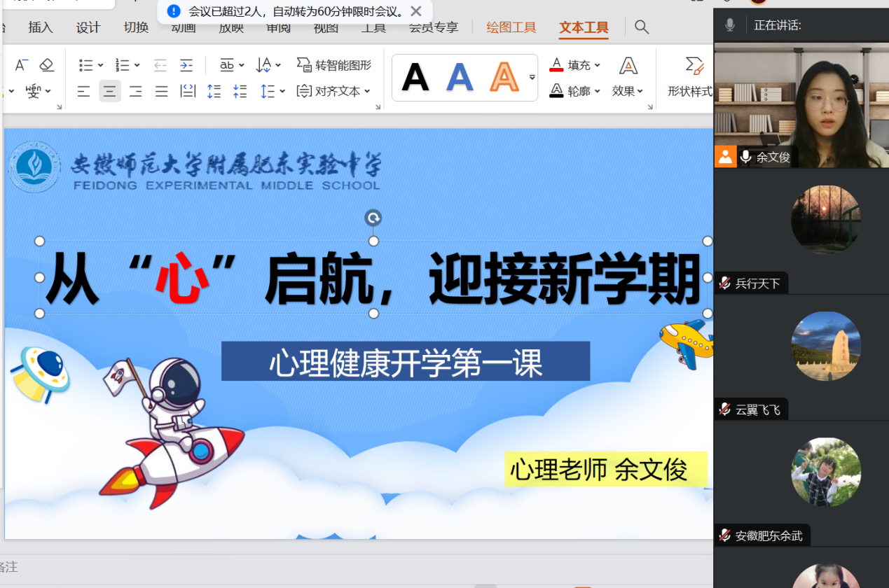Click the eraser clear formatting icon
Viewport: 889px width, 588px height.
click(x=46, y=65)
